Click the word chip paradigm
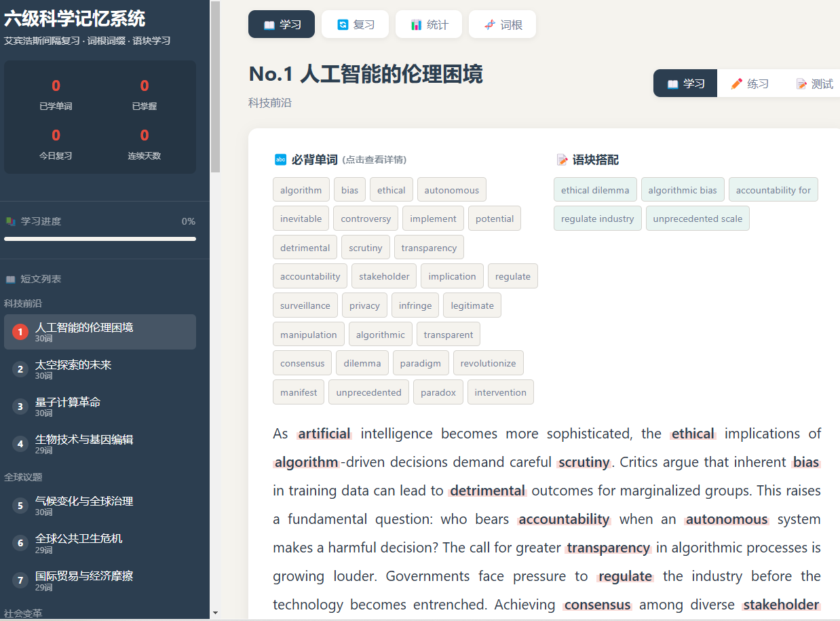 point(421,363)
